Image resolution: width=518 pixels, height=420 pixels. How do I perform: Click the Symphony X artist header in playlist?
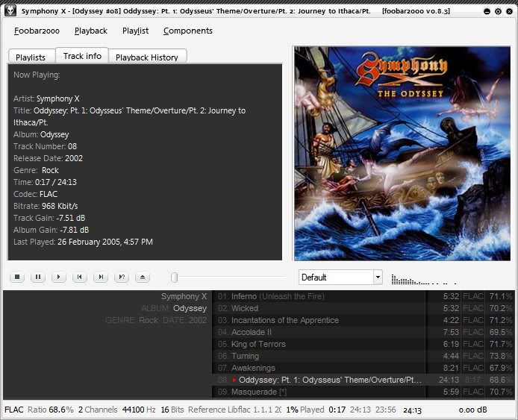tap(184, 296)
